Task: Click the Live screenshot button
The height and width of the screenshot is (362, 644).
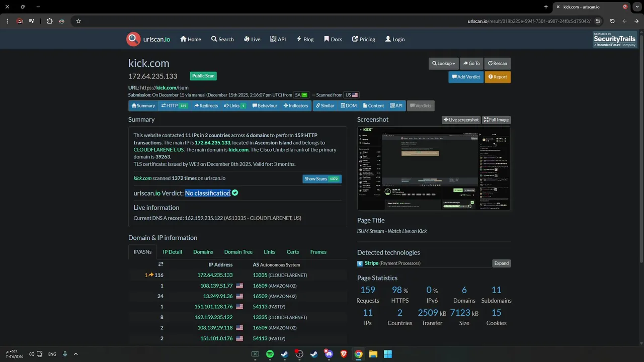Action: click(461, 120)
